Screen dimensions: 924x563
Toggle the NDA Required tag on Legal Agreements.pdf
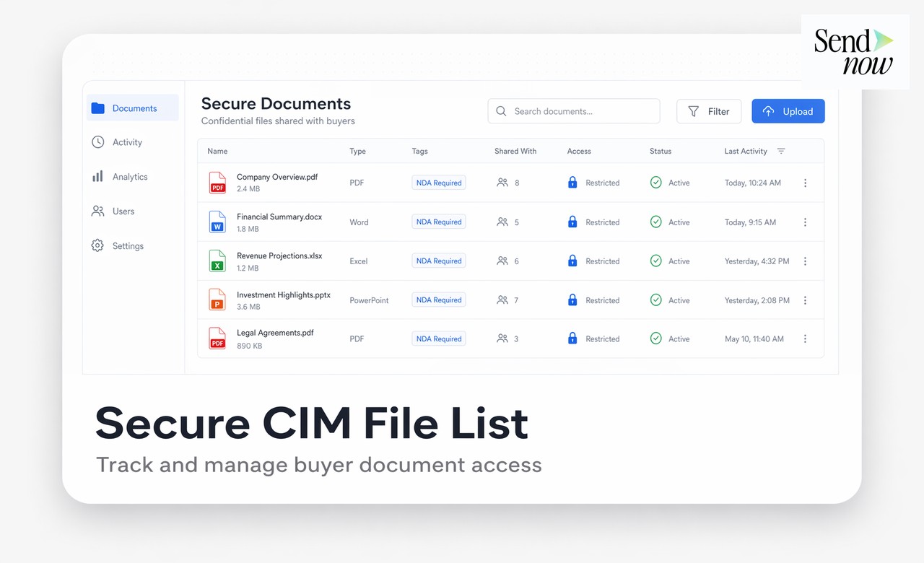click(438, 338)
